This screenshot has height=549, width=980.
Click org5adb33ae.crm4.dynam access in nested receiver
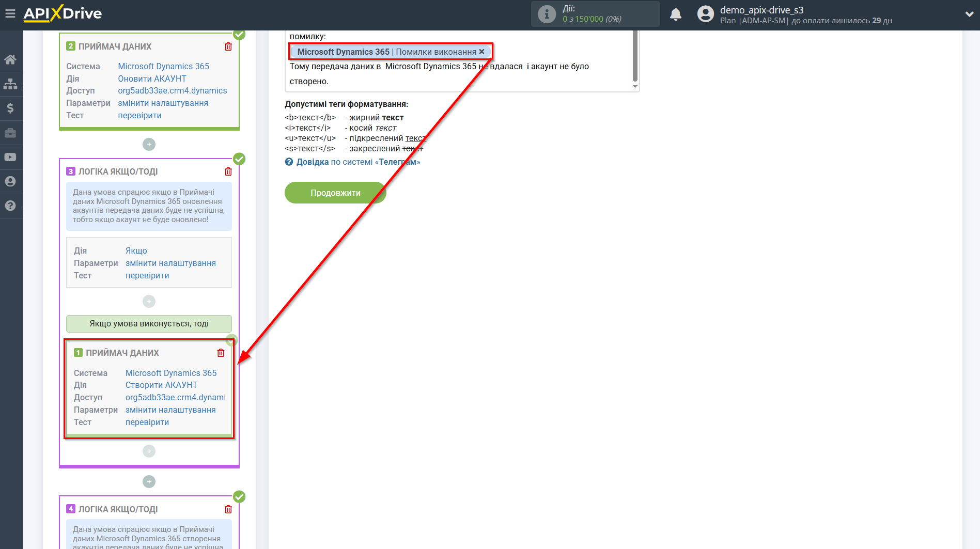coord(175,397)
